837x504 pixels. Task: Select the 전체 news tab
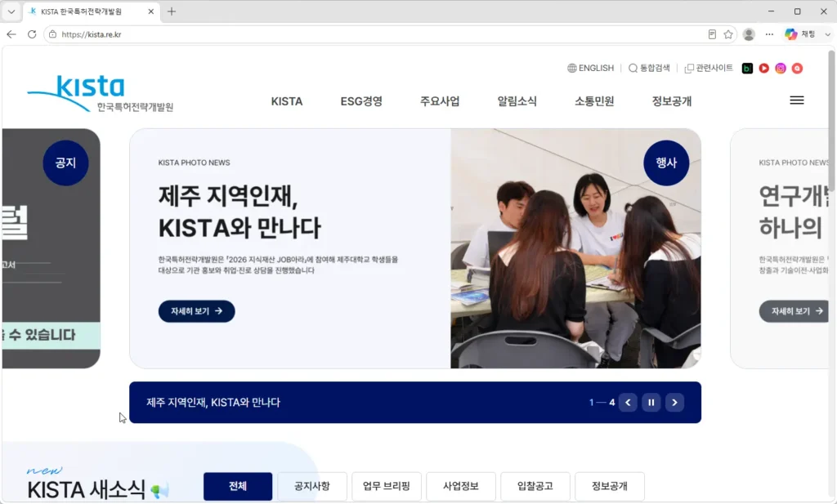(238, 486)
